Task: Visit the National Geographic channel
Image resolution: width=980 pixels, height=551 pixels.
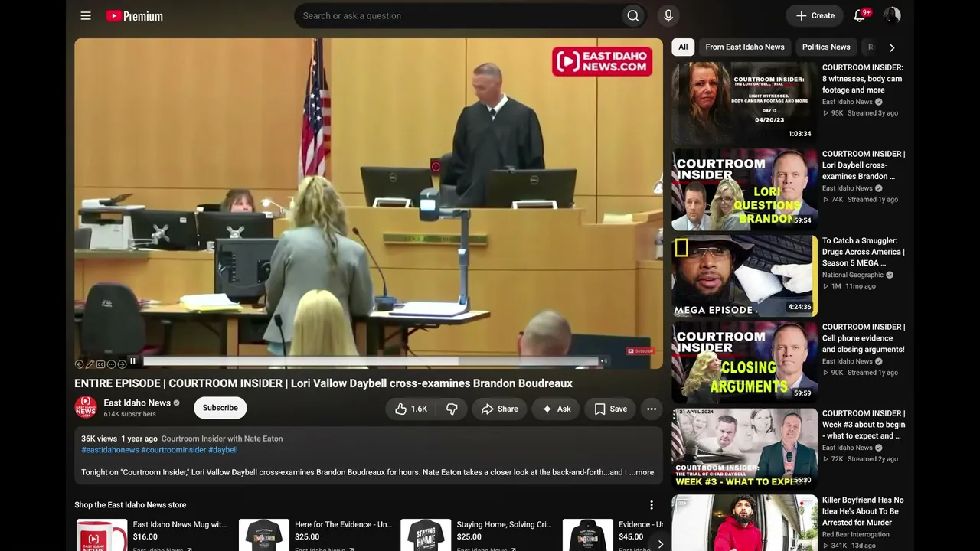Action: pyautogui.click(x=853, y=275)
